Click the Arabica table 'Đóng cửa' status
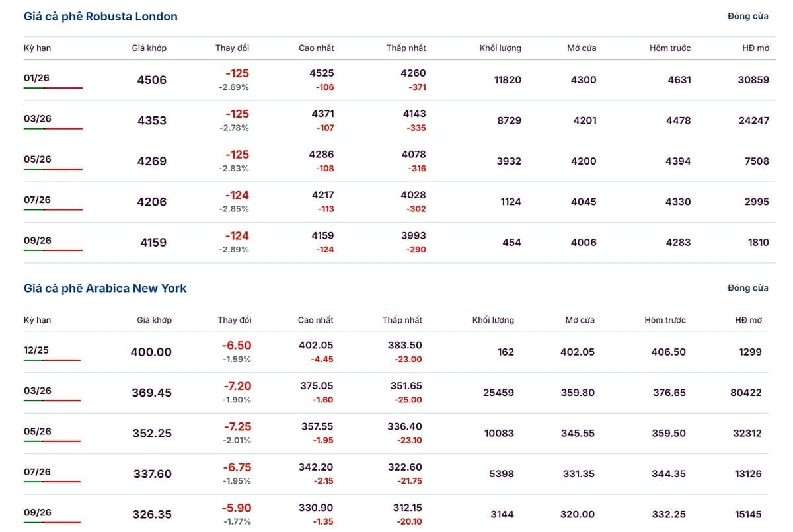 (747, 289)
